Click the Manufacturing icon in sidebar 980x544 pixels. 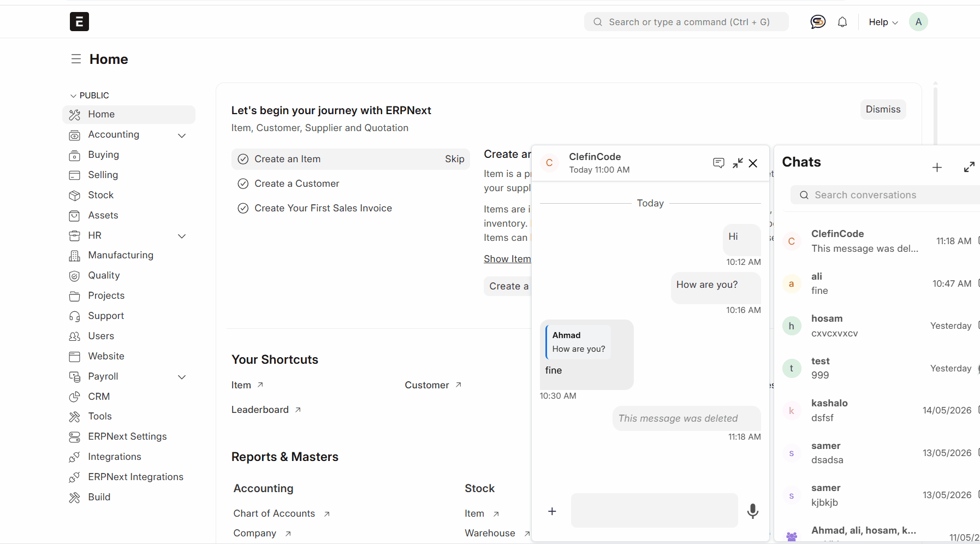(x=75, y=256)
